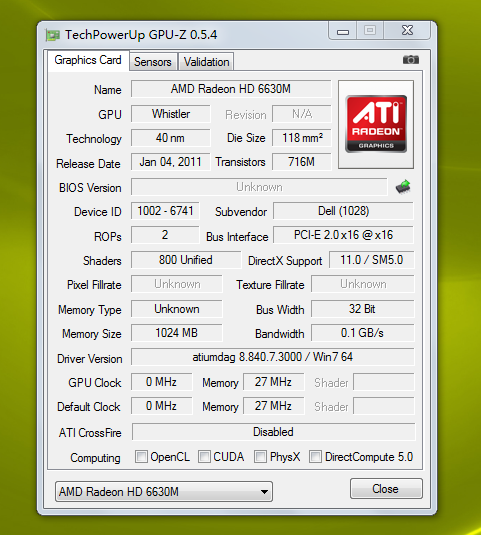Screen dimensions: 481x535
Task: Click the Computing label
Action: tap(96, 458)
